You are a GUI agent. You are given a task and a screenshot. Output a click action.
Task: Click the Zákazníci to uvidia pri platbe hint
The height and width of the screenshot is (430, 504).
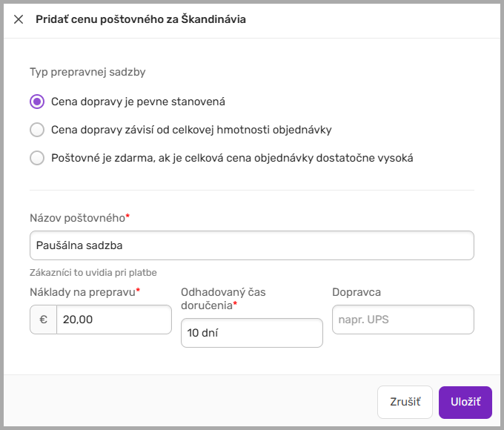(93, 272)
